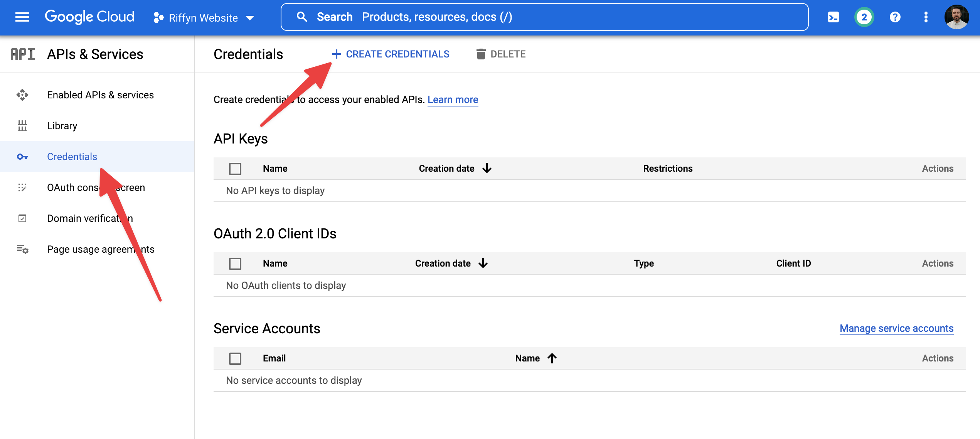Open the Riffyn Website project selector
Viewport: 980px width, 439px height.
[204, 18]
